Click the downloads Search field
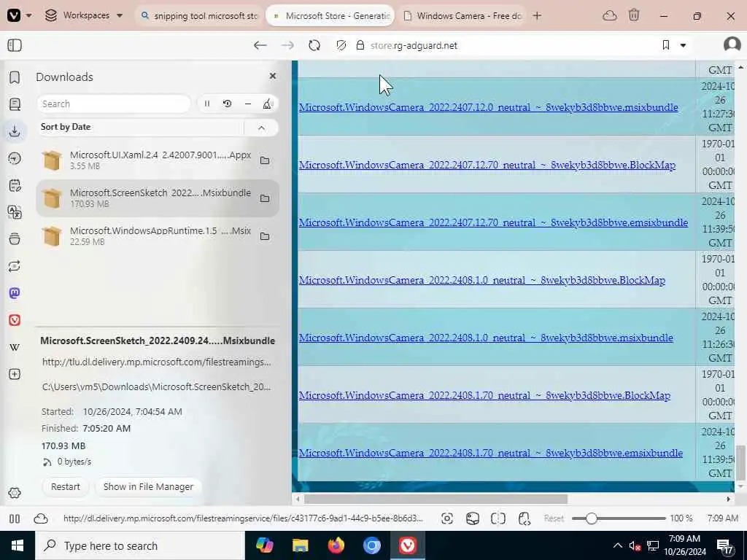 coord(113,104)
